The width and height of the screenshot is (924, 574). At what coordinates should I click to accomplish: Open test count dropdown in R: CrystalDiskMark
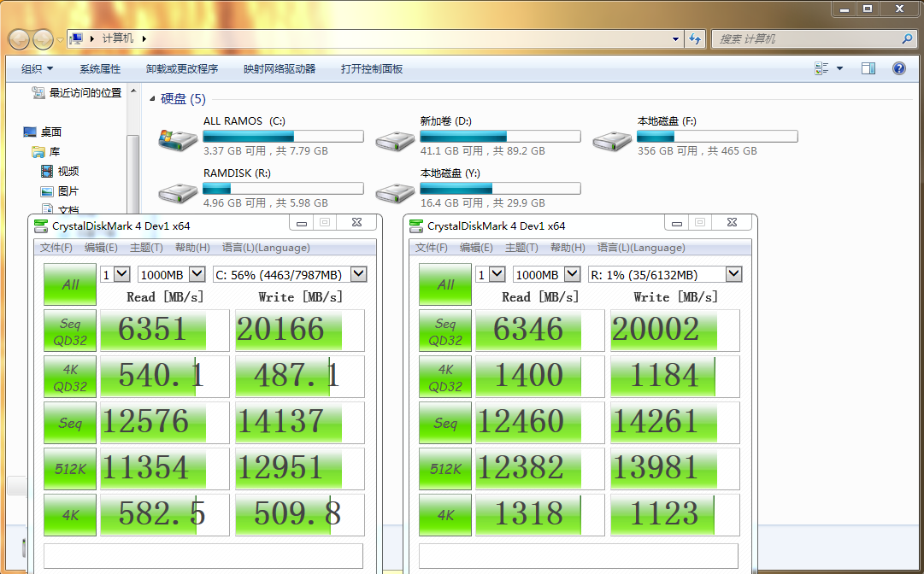(x=497, y=273)
